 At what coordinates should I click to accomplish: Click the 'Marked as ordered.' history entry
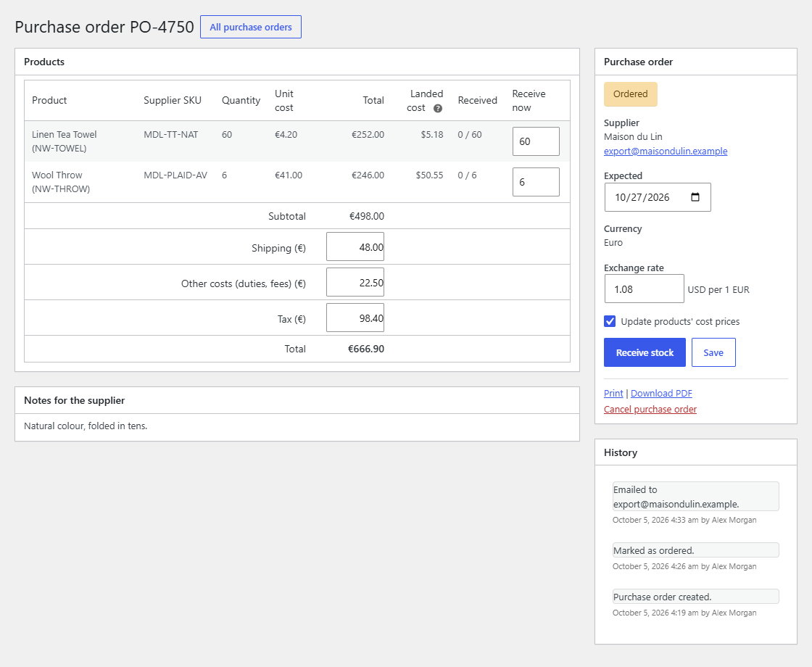click(x=695, y=550)
